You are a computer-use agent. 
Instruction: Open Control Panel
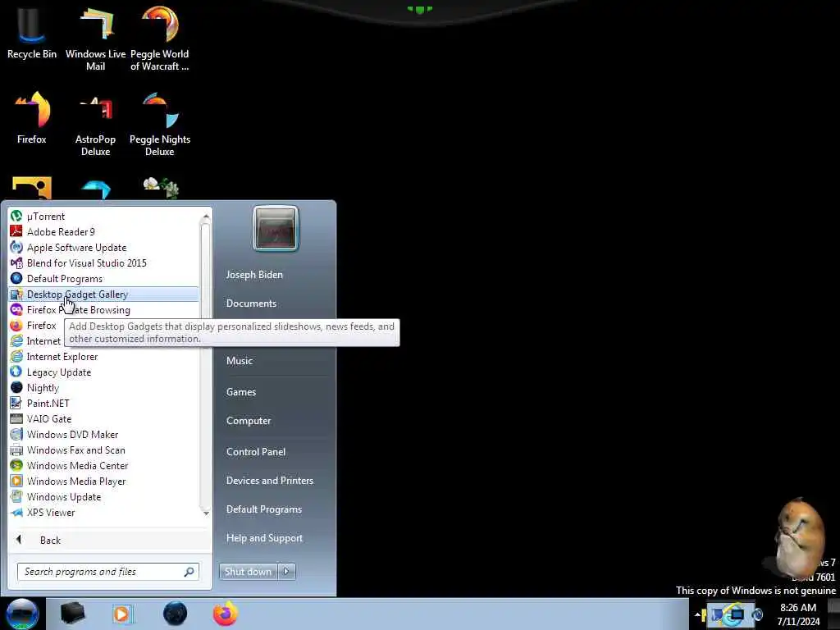click(x=256, y=452)
